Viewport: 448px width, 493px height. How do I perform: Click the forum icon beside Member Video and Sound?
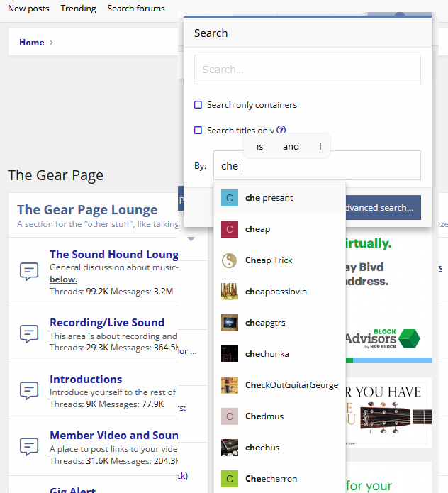pyautogui.click(x=28, y=446)
